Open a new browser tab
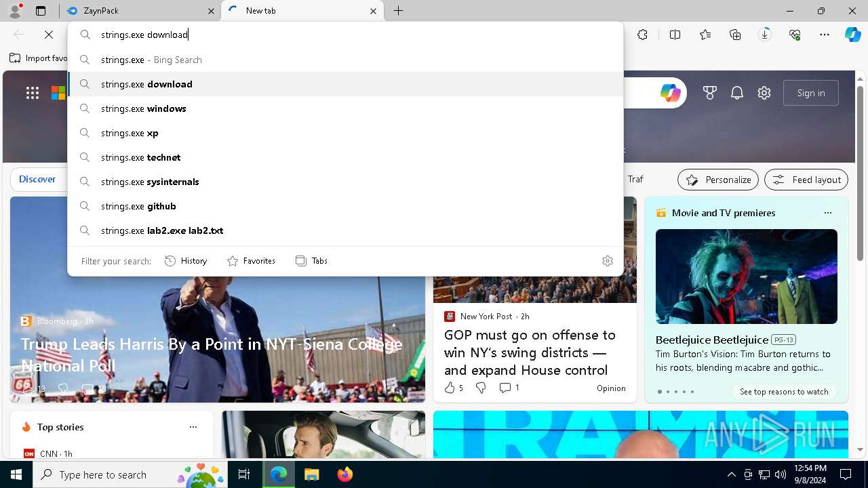The height and width of the screenshot is (488, 868). 399,11
